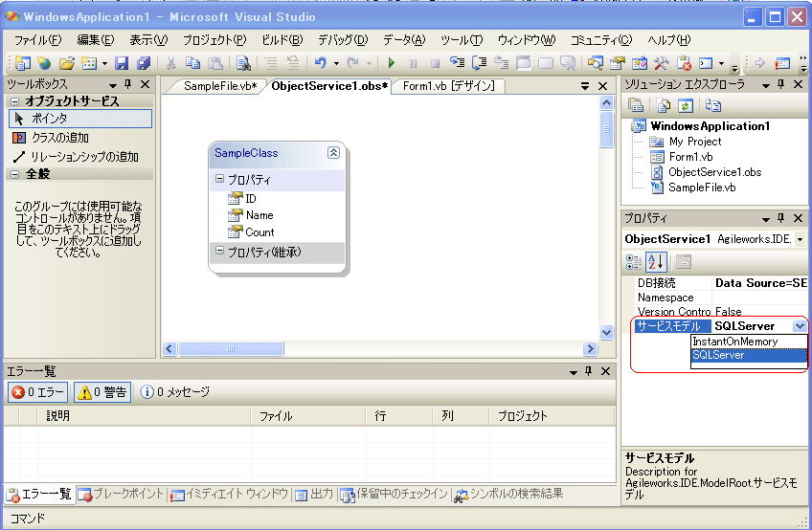The width and height of the screenshot is (812, 530).
Task: Toggle auto-hide pin on エラー一覧 panel
Action: [x=588, y=371]
